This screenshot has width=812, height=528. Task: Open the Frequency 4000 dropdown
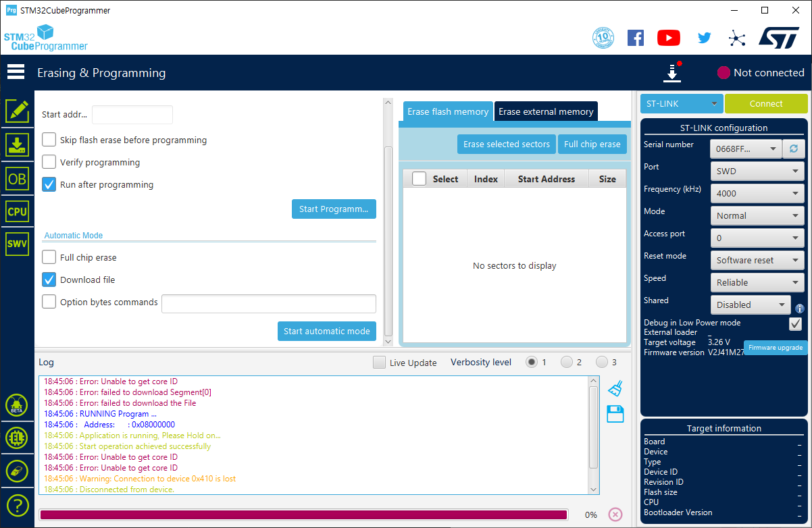757,193
